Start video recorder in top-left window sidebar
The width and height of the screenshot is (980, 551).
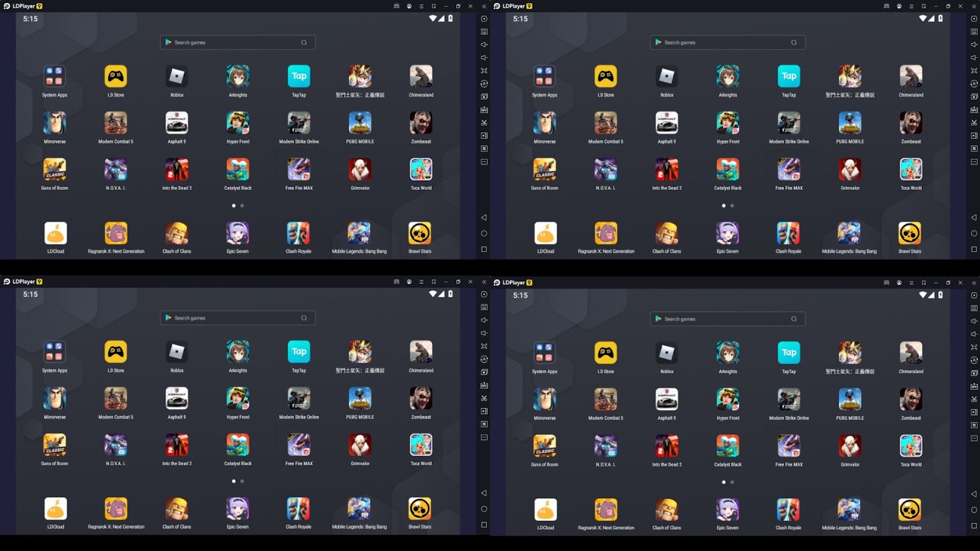[484, 135]
